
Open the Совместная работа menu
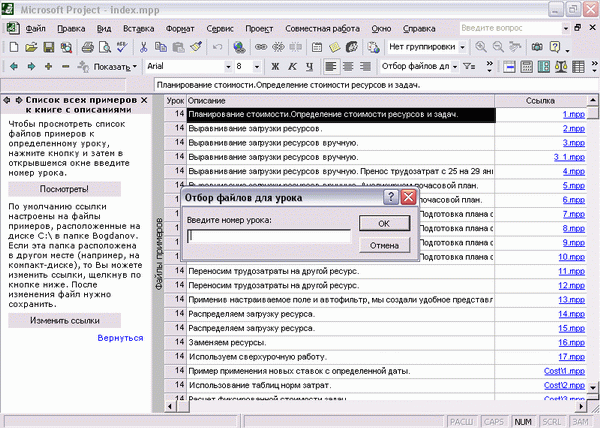[x=322, y=29]
